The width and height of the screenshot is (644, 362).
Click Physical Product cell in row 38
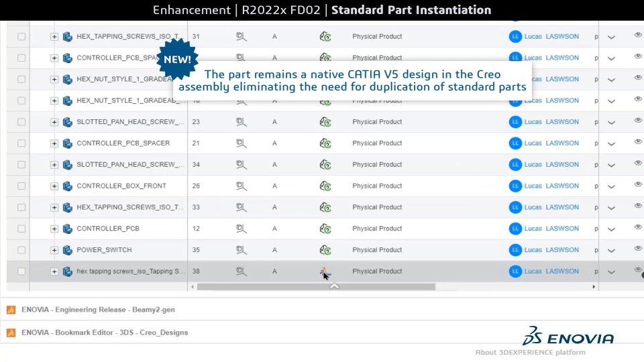point(377,271)
